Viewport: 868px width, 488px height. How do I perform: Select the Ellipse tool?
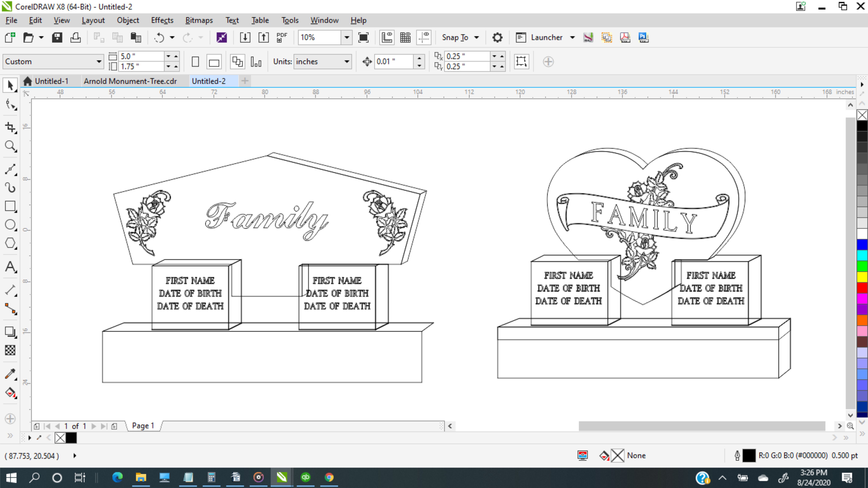point(10,225)
